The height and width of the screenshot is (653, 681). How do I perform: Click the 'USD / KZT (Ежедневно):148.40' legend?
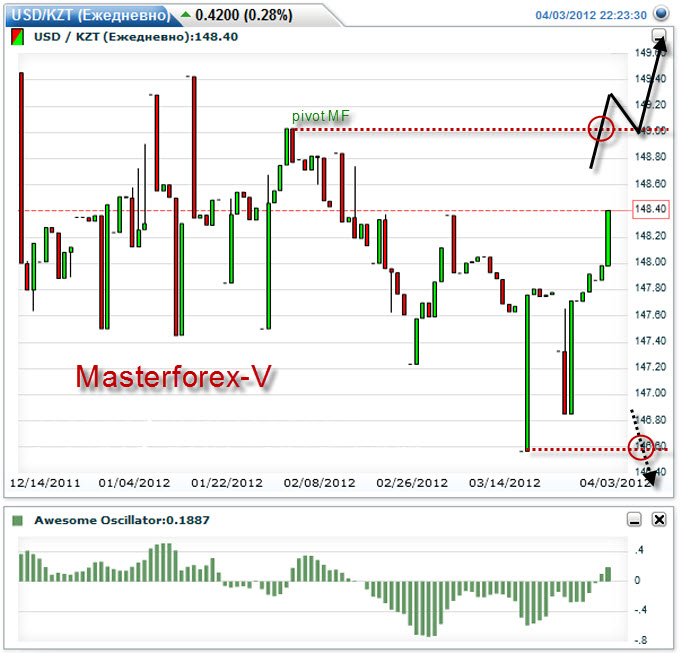[136, 37]
